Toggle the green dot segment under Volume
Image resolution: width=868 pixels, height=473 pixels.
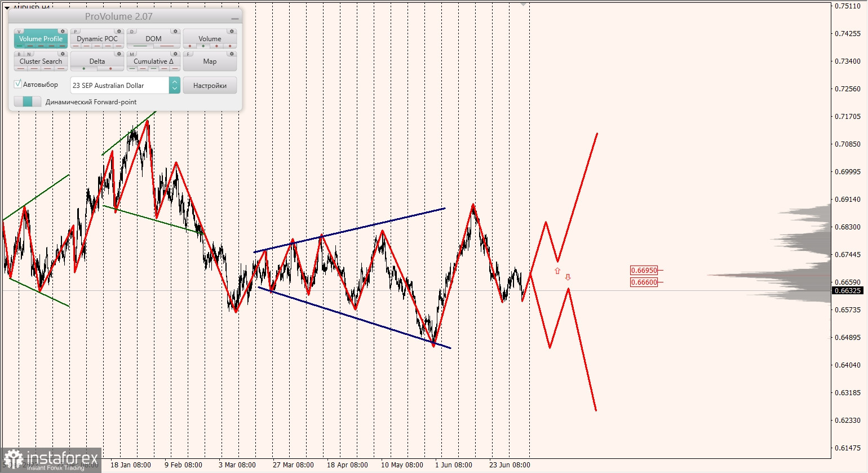203,46
